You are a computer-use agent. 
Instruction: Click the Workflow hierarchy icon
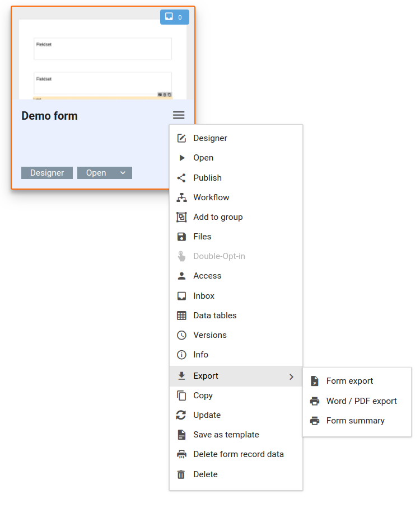181,197
